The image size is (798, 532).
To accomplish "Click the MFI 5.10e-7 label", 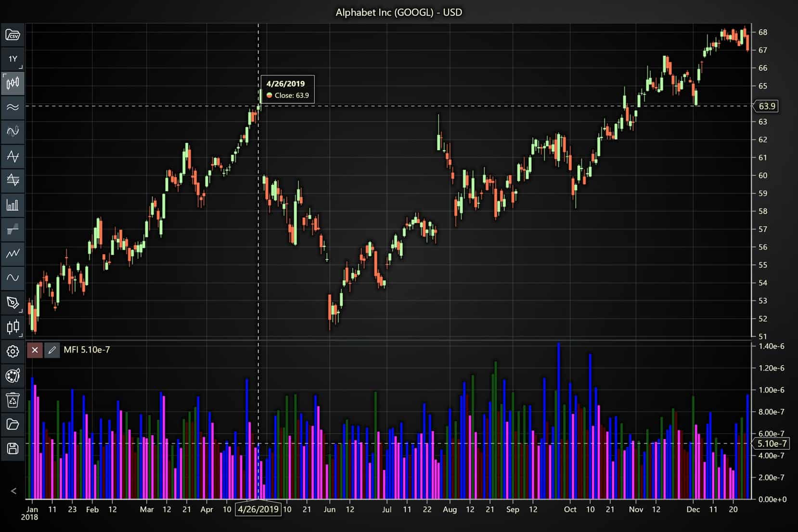I will pyautogui.click(x=87, y=350).
